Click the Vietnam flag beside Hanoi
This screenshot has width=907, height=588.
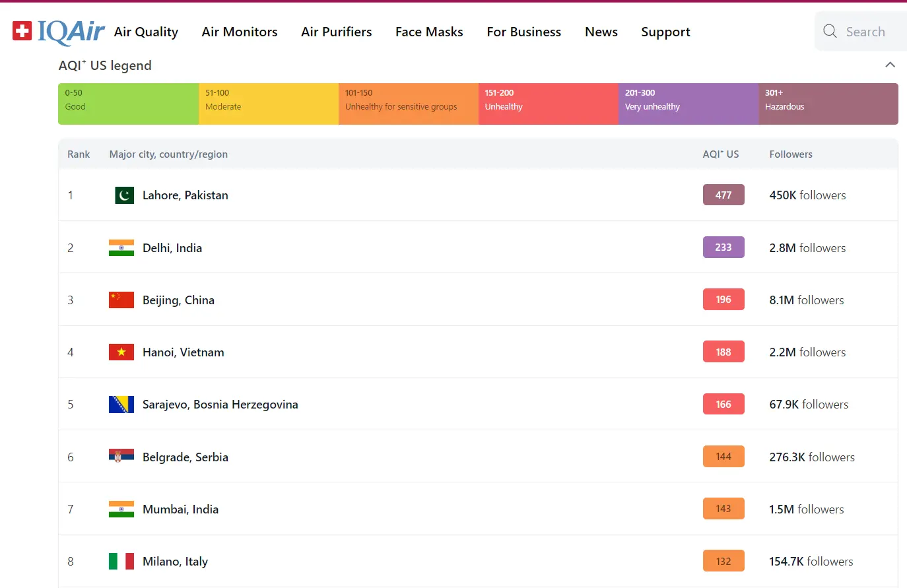[x=121, y=352]
